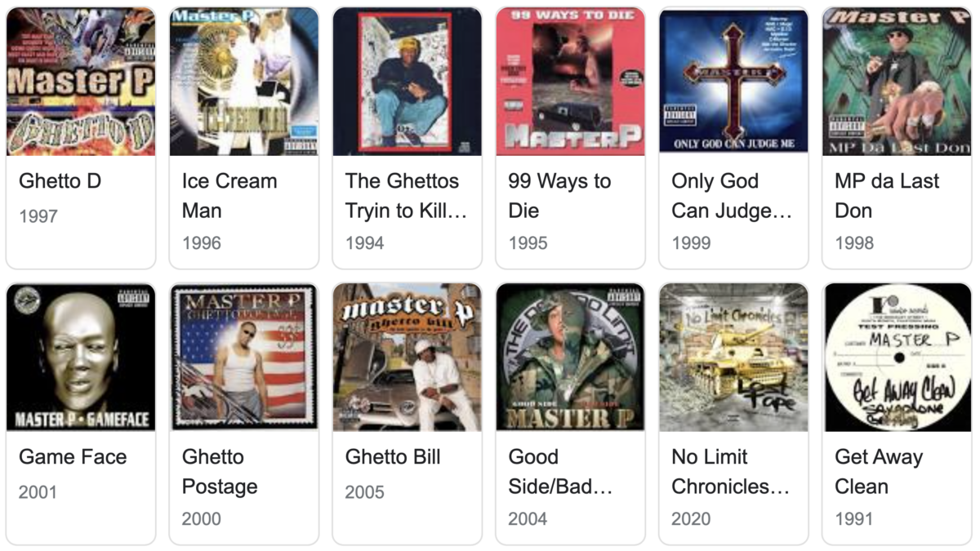Open the Ghetto D album cover
Image resolution: width=980 pixels, height=551 pixels.
pos(81,81)
